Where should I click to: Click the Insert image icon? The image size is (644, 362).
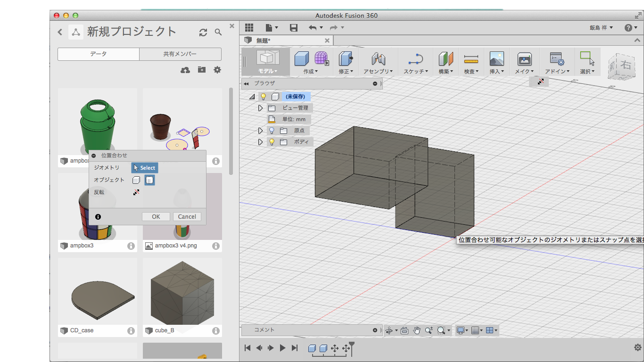point(497,59)
